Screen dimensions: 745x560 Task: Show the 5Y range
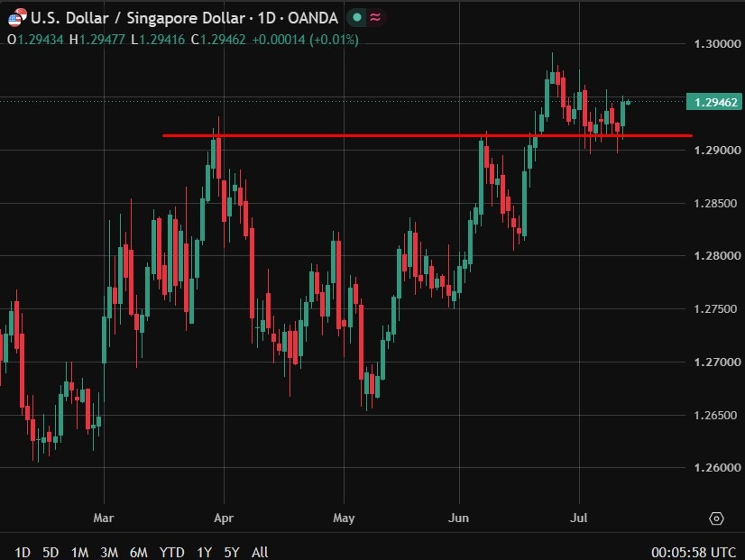coord(232,553)
